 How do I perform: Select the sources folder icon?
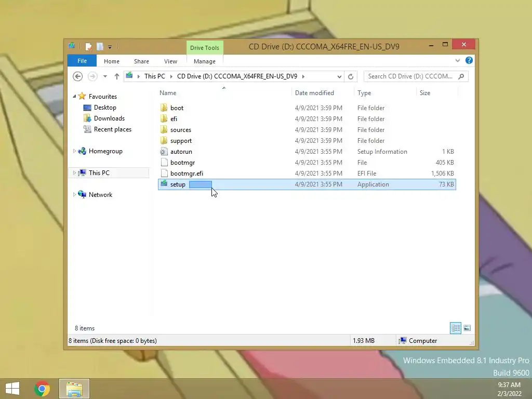pyautogui.click(x=164, y=129)
